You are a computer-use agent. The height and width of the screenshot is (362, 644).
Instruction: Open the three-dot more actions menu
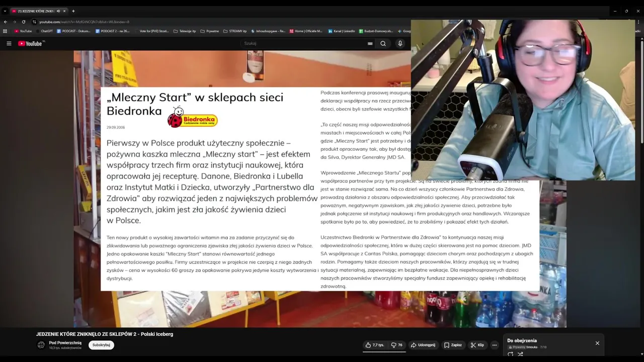point(495,345)
